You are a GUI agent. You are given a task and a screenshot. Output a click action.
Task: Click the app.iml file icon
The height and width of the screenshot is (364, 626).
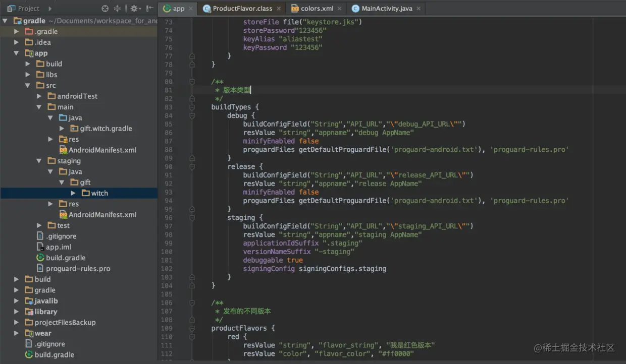(x=40, y=247)
